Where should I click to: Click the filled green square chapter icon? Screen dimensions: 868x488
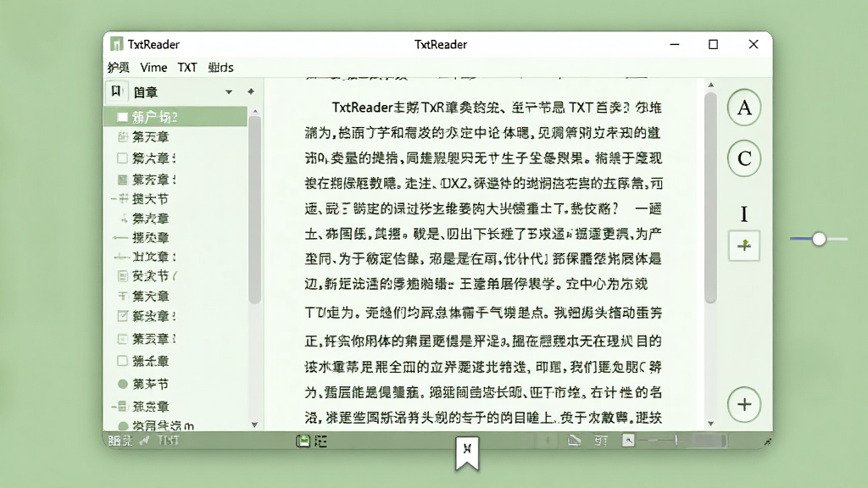coord(122,180)
